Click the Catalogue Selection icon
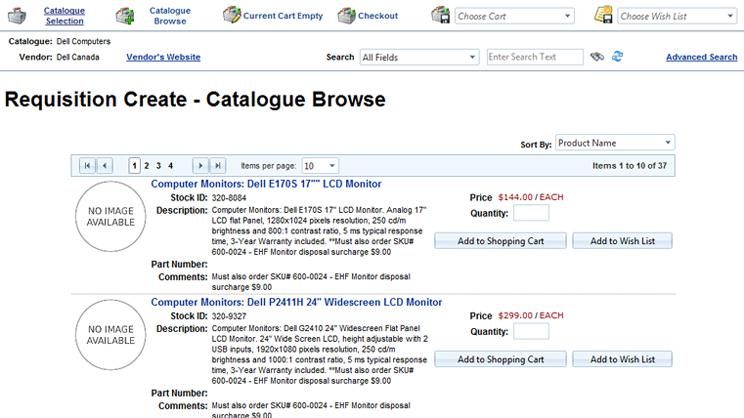The width and height of the screenshot is (744, 418). [19, 16]
